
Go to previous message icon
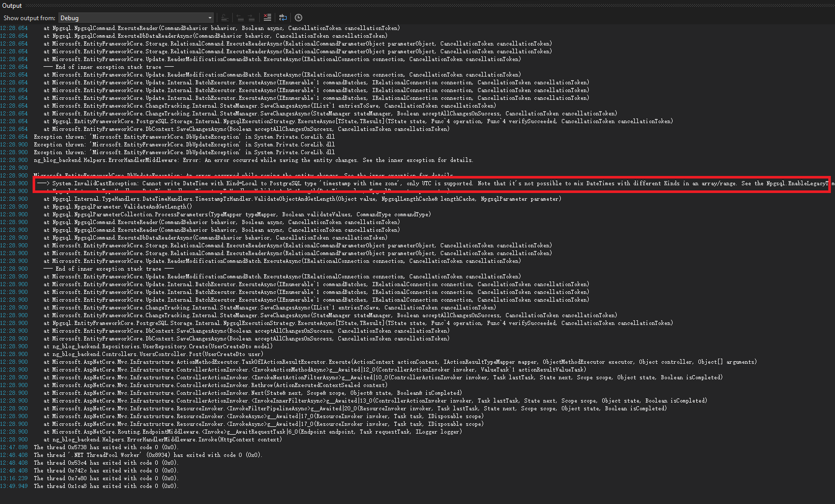tap(240, 18)
